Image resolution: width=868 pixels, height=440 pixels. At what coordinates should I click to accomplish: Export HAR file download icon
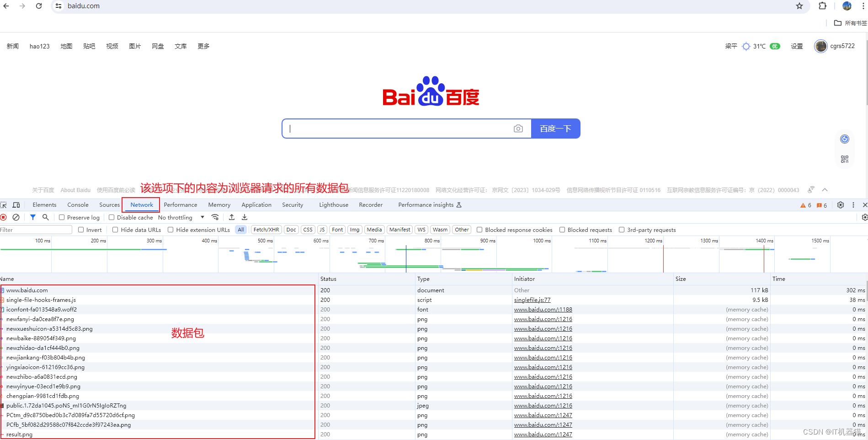pyautogui.click(x=245, y=217)
